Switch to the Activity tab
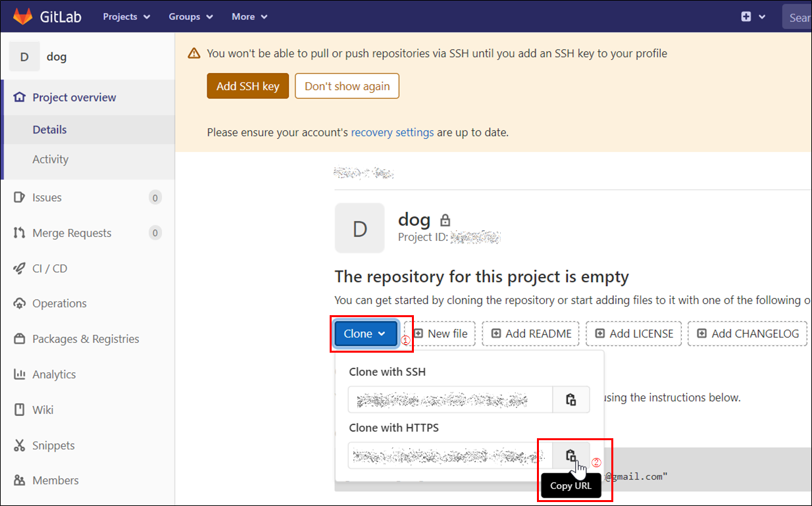This screenshot has height=506, width=812. [x=50, y=159]
